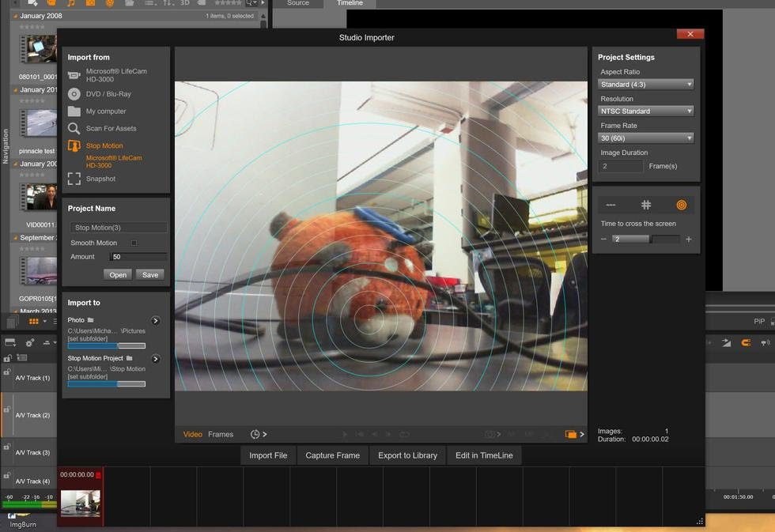Click the Capture Frame button
The height and width of the screenshot is (532, 775).
333,455
